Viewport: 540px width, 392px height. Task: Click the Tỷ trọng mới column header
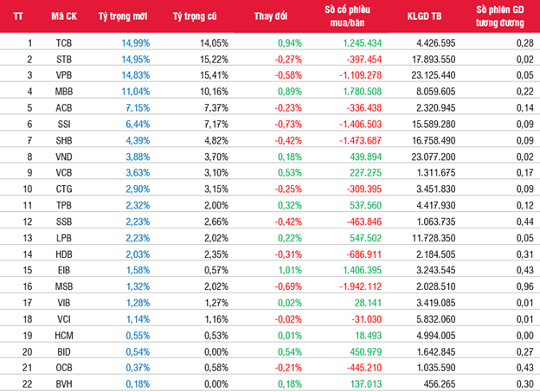click(123, 16)
